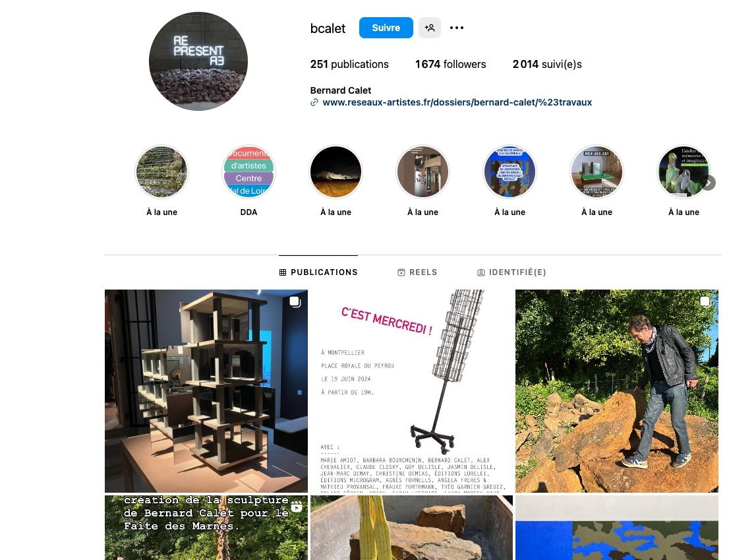
Task: View the 1674 followers list
Action: click(x=450, y=64)
